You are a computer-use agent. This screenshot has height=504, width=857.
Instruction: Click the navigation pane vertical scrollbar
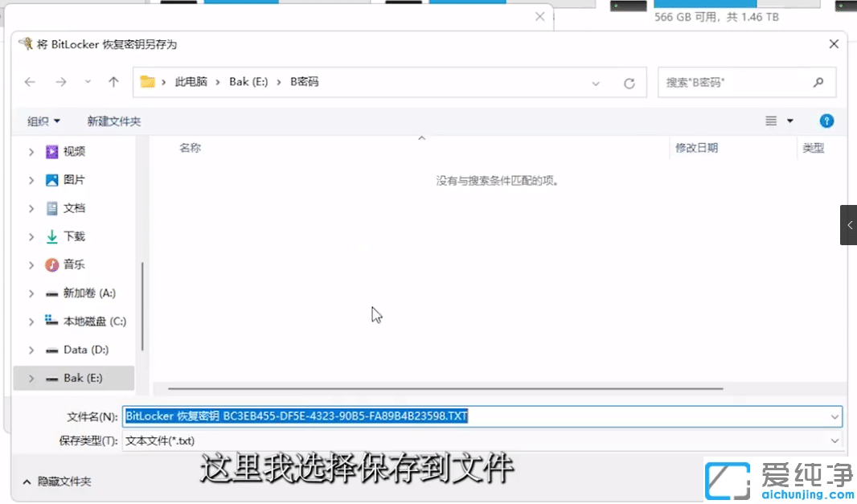coord(142,306)
